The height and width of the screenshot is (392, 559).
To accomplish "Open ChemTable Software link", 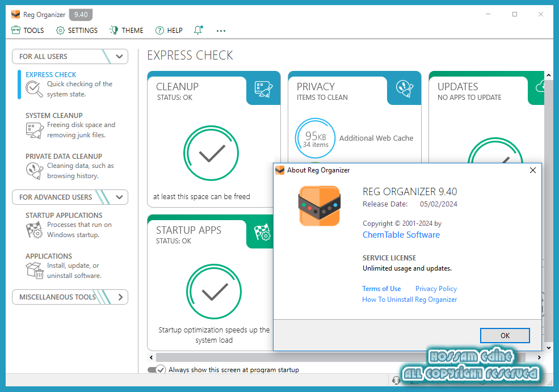I will coord(401,235).
